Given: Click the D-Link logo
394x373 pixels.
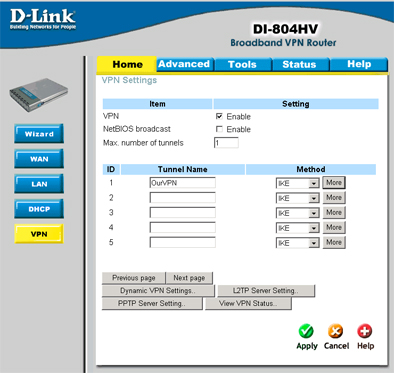Looking at the screenshot, I should [43, 19].
